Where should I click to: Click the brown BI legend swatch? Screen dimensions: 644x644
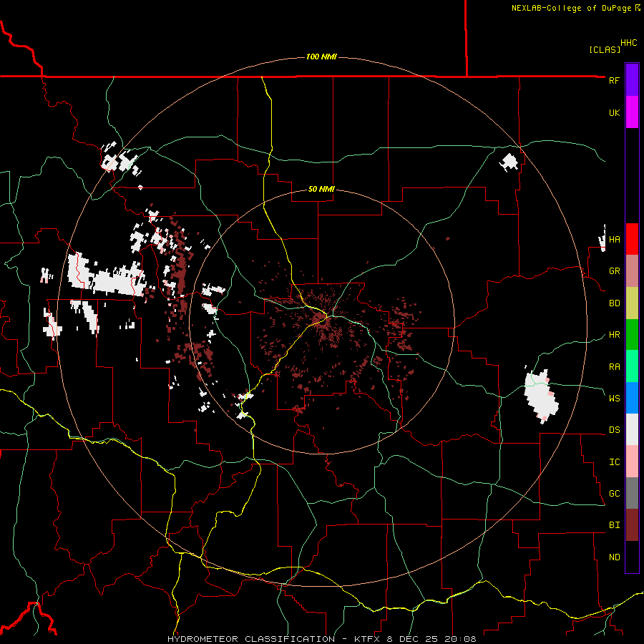click(632, 525)
